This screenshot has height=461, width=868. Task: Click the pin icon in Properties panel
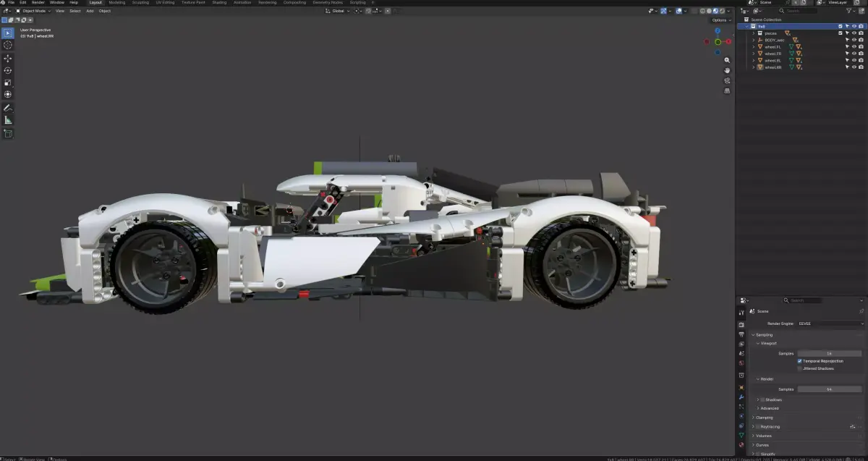point(861,310)
